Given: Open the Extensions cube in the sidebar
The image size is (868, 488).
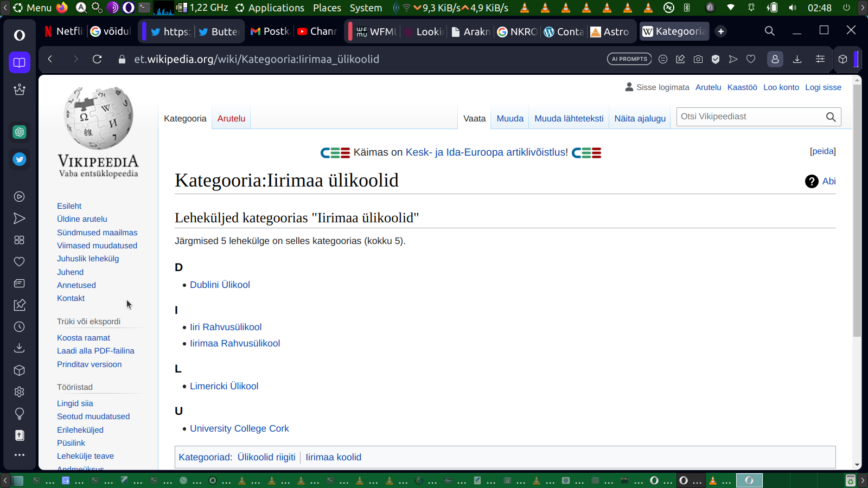Looking at the screenshot, I should 20,370.
